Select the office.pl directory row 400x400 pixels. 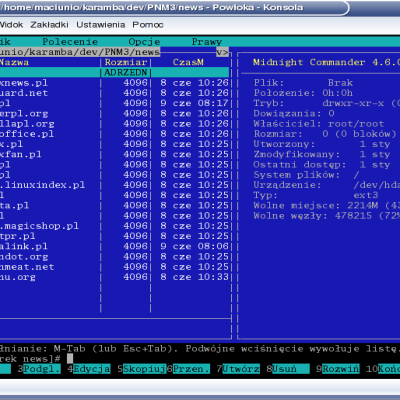pyautogui.click(x=115, y=134)
